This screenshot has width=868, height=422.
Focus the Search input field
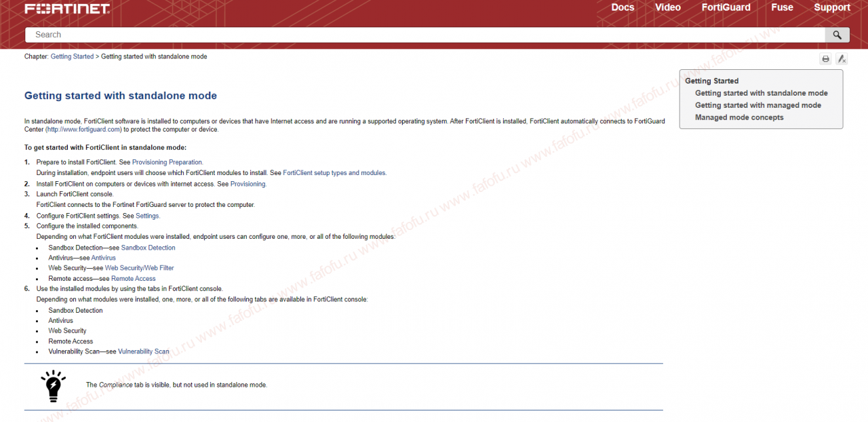tap(425, 35)
